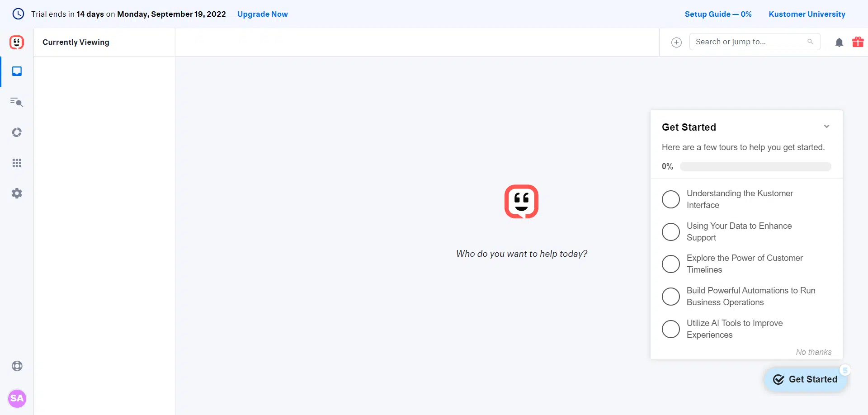Select the Using Your Data to Enhance Support circle
This screenshot has width=868, height=415.
[x=671, y=232]
